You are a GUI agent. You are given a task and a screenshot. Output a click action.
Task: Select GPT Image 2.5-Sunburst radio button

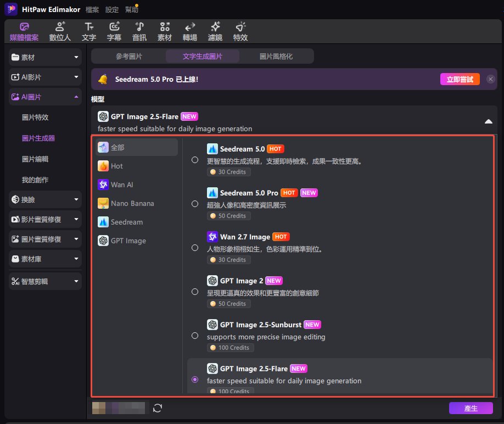195,336
